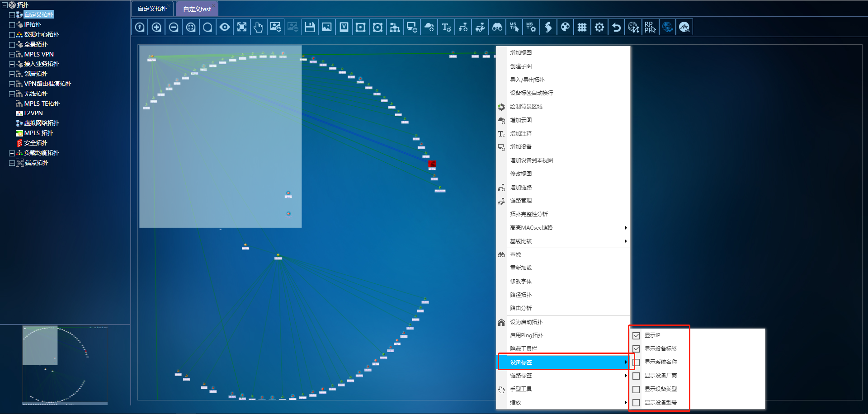Check the 显示设备类型 checkbox
The image size is (868, 414).
[x=636, y=390]
